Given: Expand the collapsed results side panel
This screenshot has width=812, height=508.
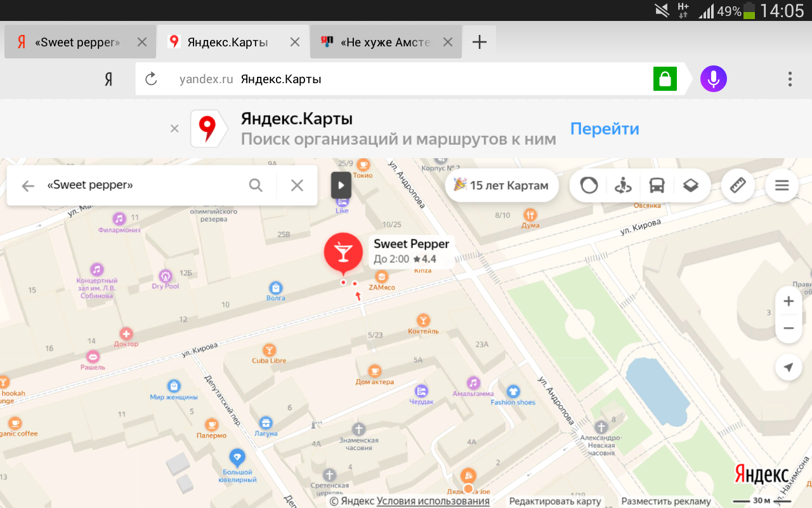Looking at the screenshot, I should tap(341, 185).
